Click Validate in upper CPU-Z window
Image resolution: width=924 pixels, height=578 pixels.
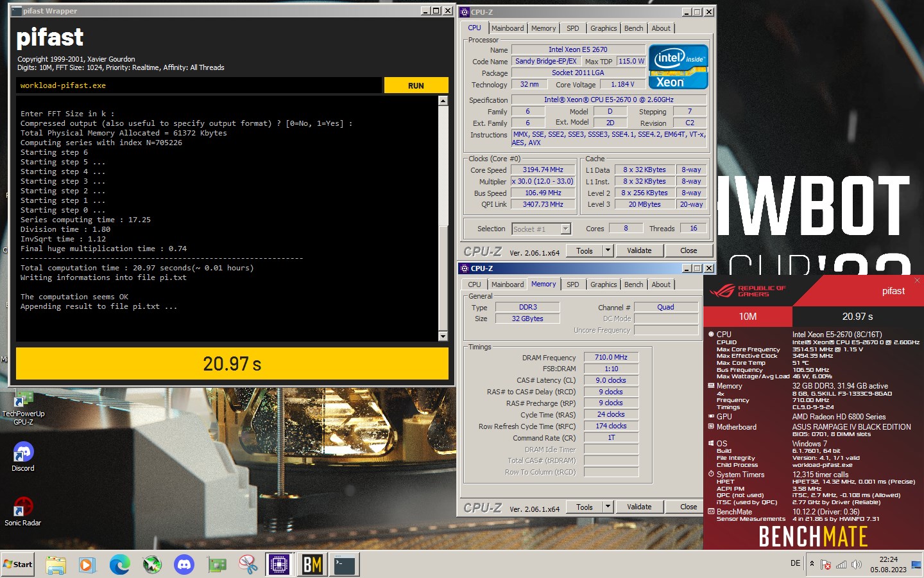[x=639, y=250]
